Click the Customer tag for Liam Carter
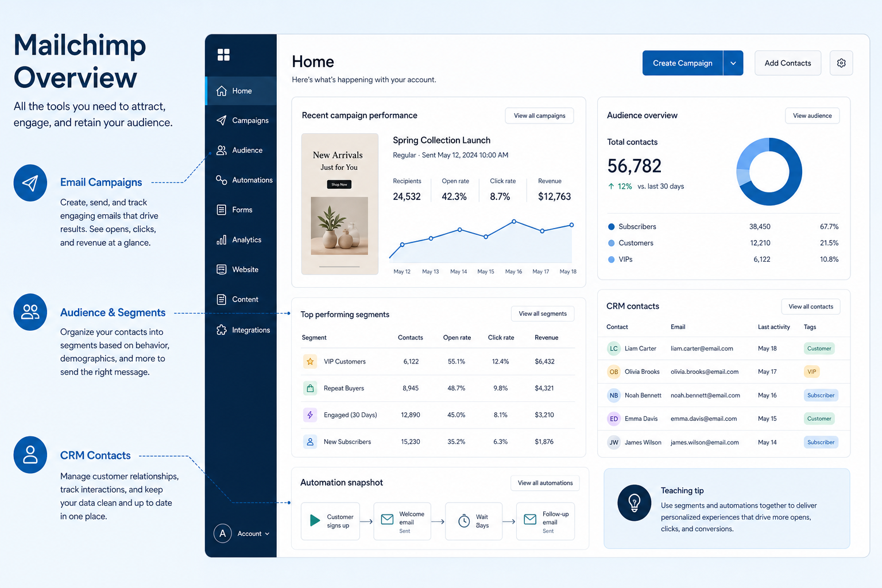 pos(819,349)
